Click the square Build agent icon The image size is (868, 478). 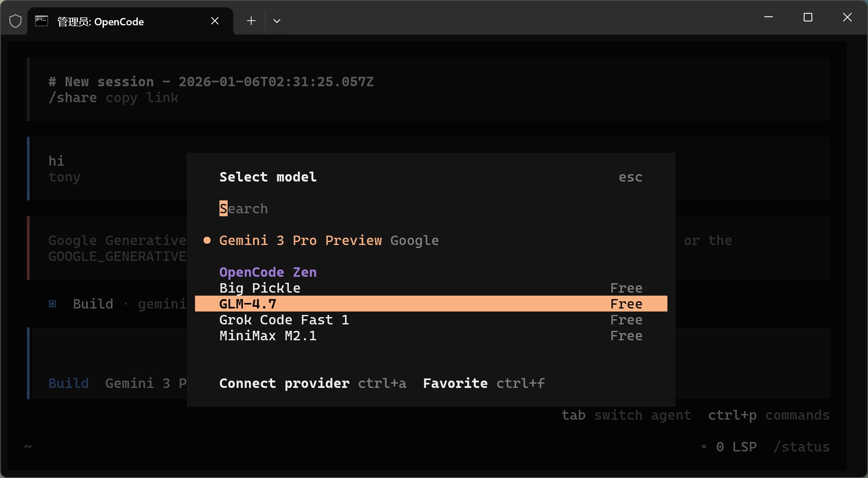pyautogui.click(x=52, y=304)
